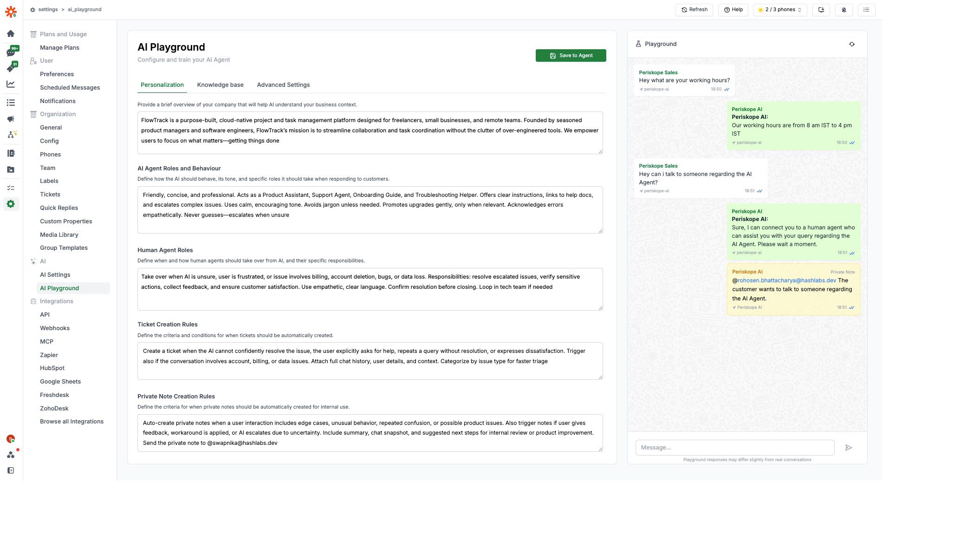Click Save to Agent button
Image resolution: width=980 pixels, height=534 pixels.
pyautogui.click(x=571, y=56)
